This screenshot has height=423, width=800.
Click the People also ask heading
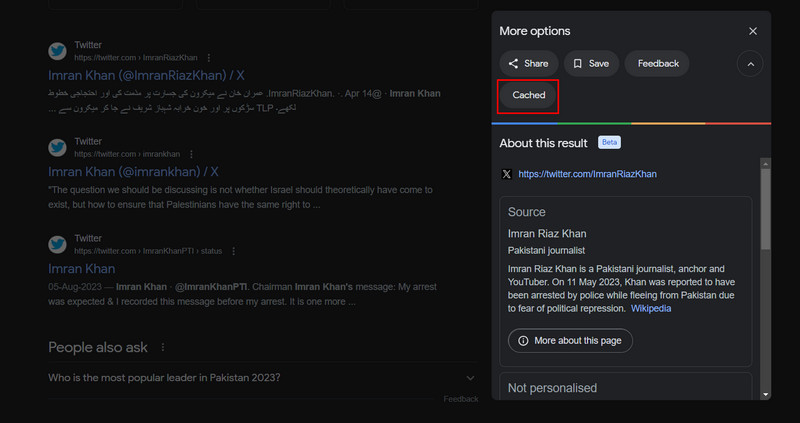(x=98, y=347)
